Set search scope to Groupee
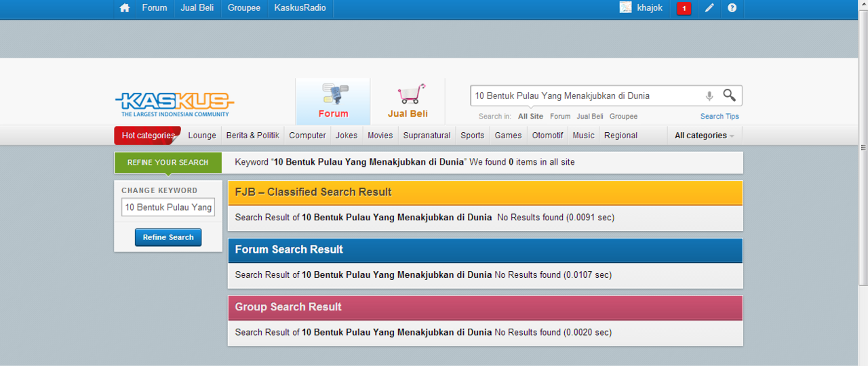This screenshot has width=868, height=366. [x=623, y=117]
